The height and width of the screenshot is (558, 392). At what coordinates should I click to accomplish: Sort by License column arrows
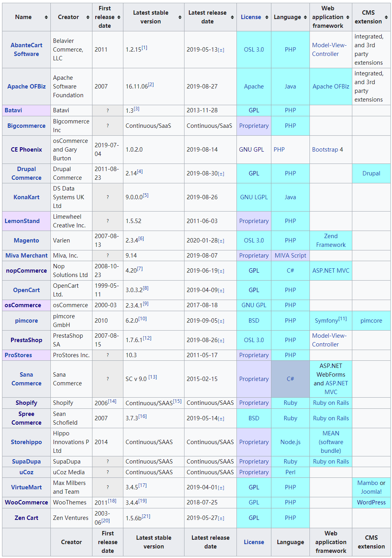(267, 17)
